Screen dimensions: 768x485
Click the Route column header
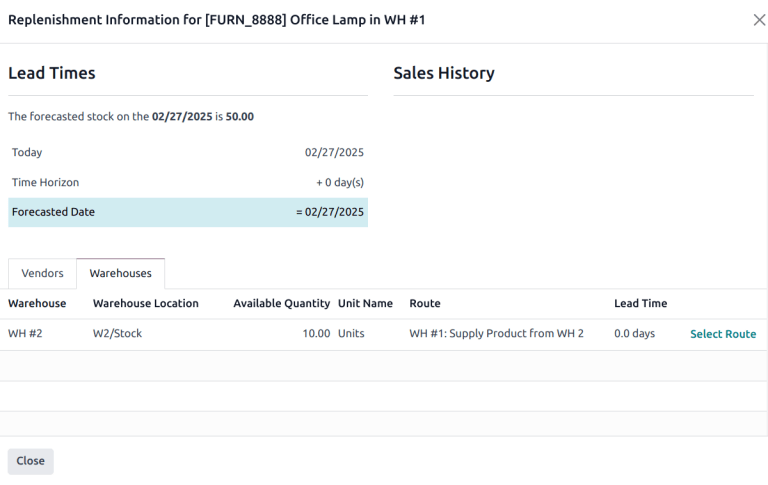click(x=425, y=303)
